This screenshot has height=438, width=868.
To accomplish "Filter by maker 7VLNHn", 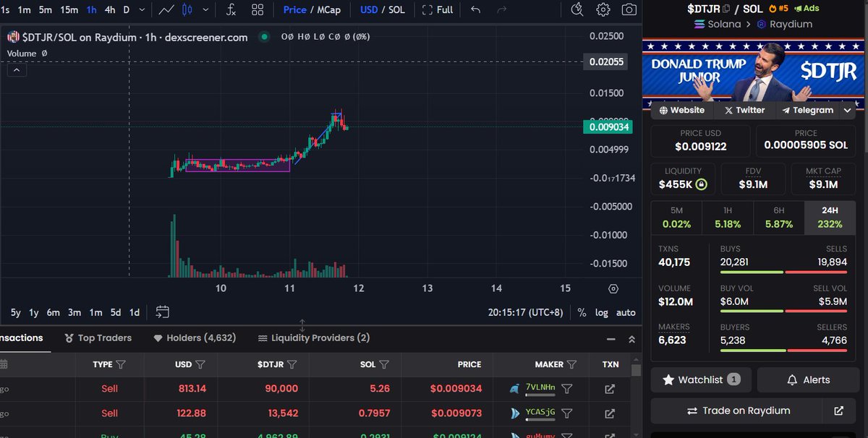I will tap(566, 389).
